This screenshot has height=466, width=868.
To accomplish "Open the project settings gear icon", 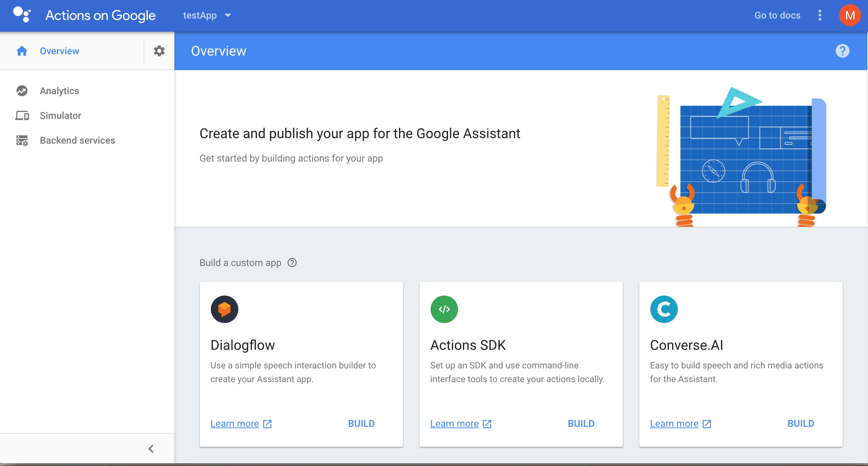I will coord(159,51).
